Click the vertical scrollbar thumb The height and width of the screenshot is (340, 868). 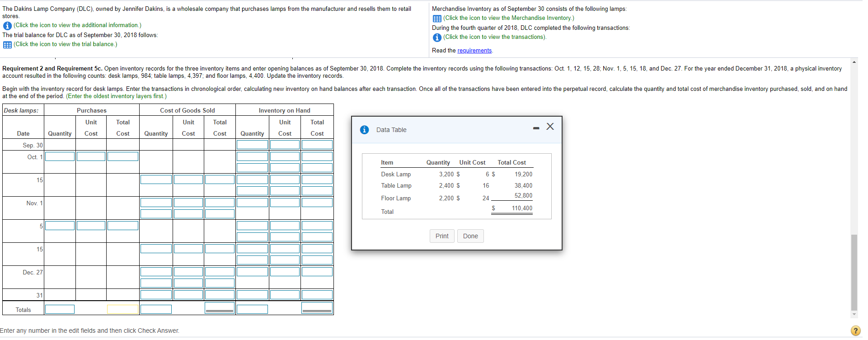click(854, 273)
